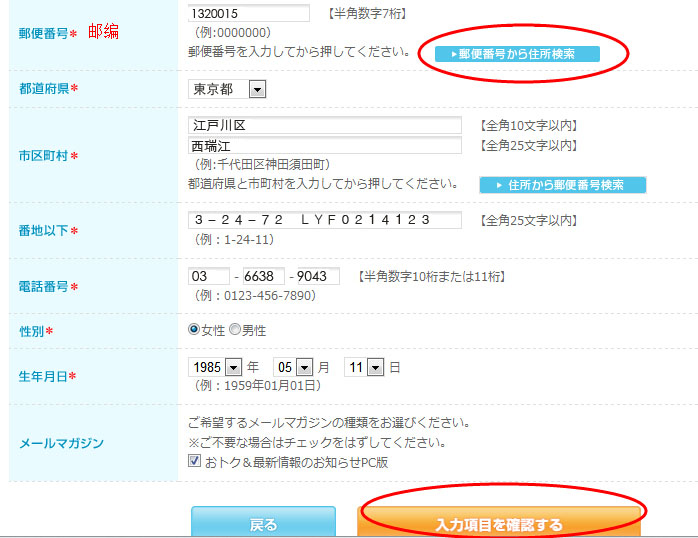This screenshot has height=538, width=698.
Task: Click the 江戸川区 city input field
Action: pos(325,126)
